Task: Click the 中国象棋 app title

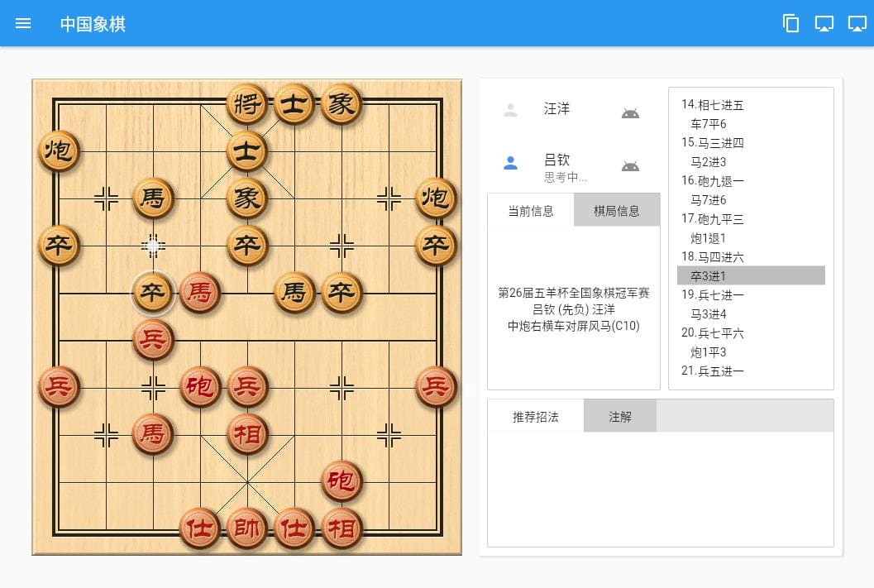Action: [x=93, y=24]
